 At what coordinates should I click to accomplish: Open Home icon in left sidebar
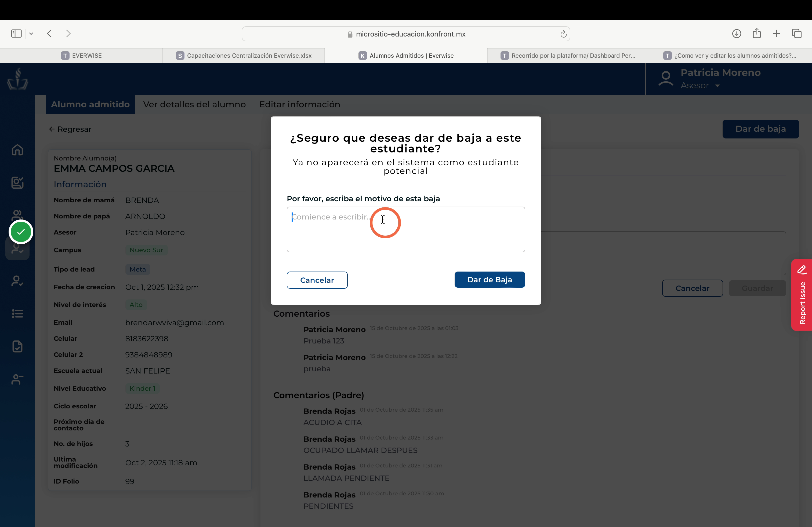click(x=17, y=150)
